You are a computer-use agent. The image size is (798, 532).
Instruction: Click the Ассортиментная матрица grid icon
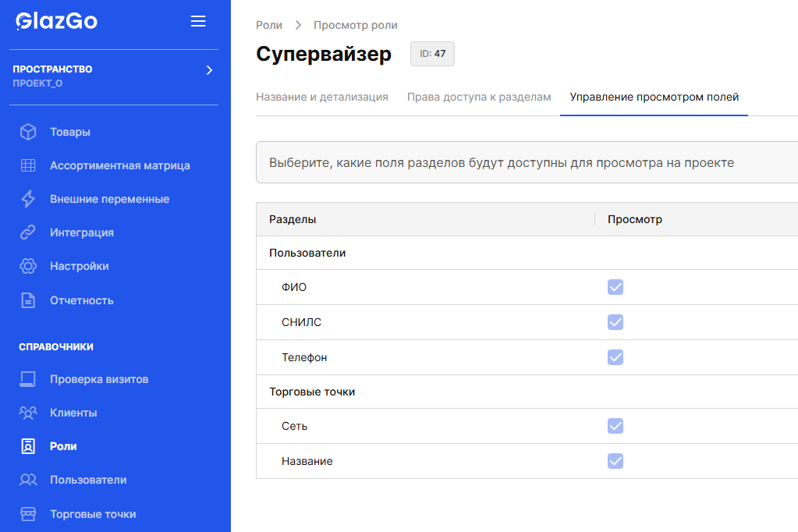(28, 165)
